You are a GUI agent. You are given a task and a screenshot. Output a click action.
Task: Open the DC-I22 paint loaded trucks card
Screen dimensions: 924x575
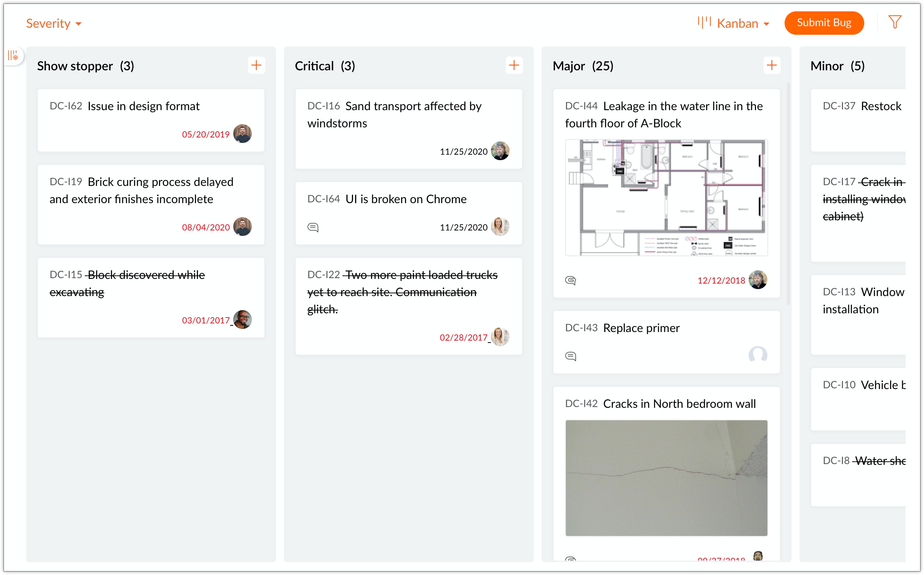402,292
